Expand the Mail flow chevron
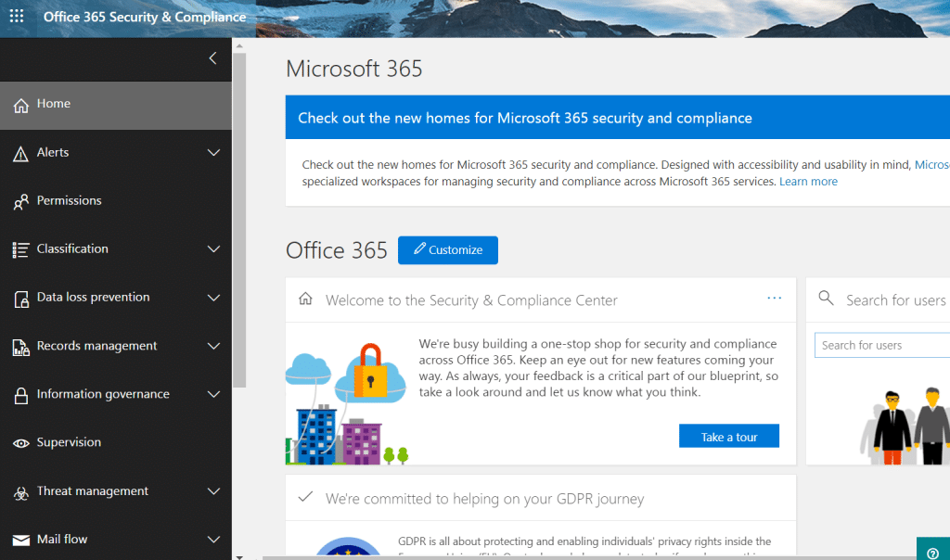The image size is (950, 560). (x=214, y=539)
